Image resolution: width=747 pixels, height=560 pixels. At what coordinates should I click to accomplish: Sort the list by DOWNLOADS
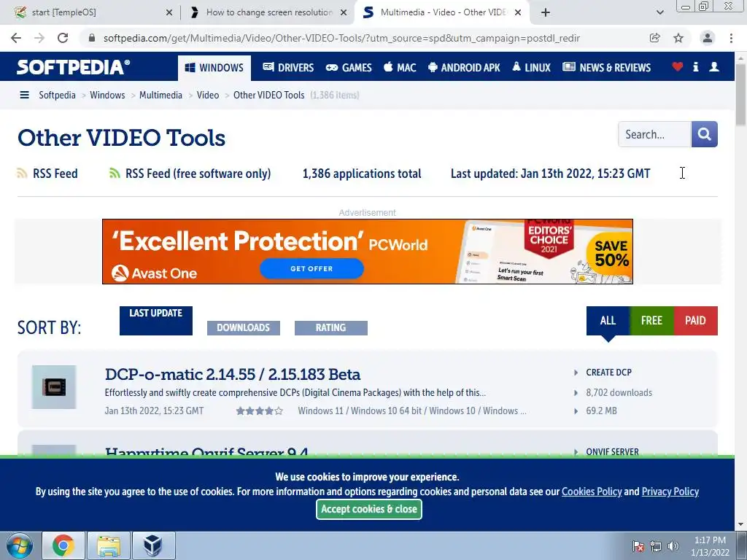coord(244,327)
